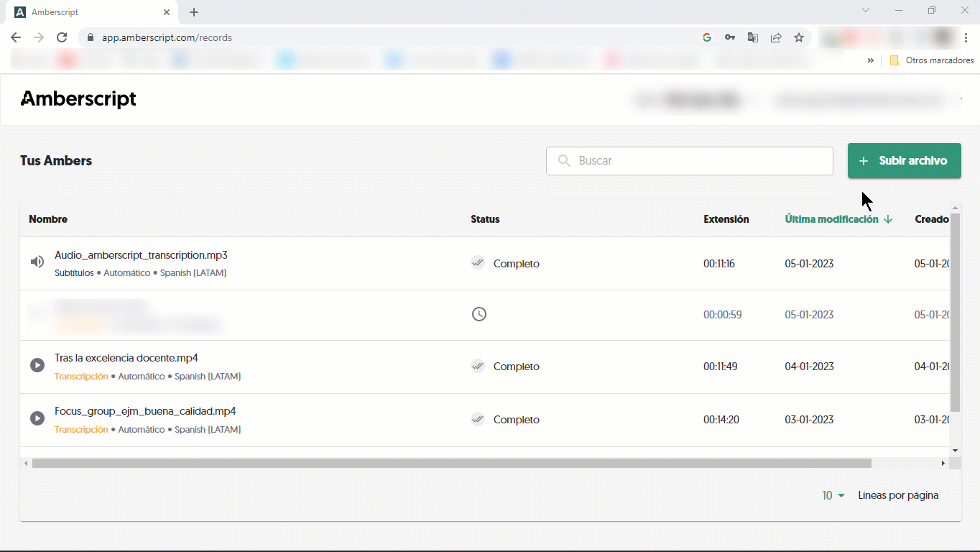Screen dimensions: 980x552
Task: Open the tab search dropdown arrow
Action: 866,11
